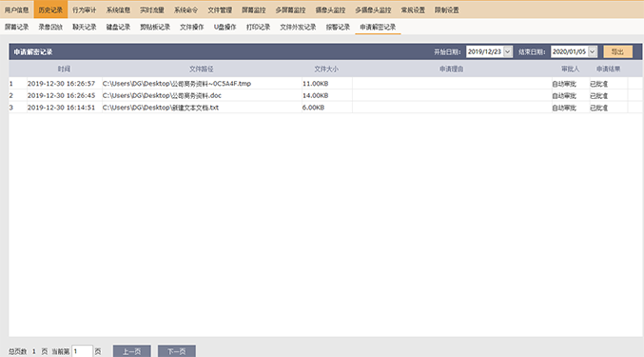The image size is (644, 357).
Task: Select the 历史记录 tab
Action: (x=50, y=10)
